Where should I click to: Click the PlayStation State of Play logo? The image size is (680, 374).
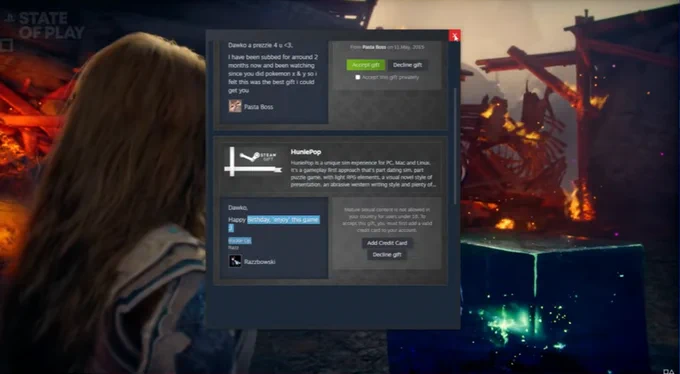coord(45,25)
